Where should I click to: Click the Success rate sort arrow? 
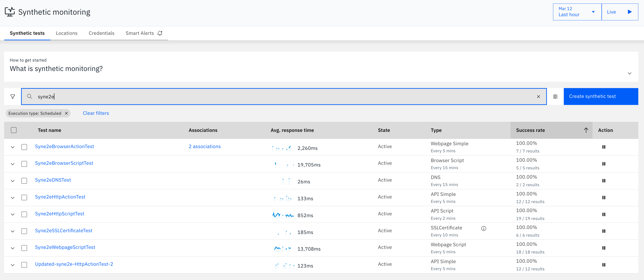(586, 130)
